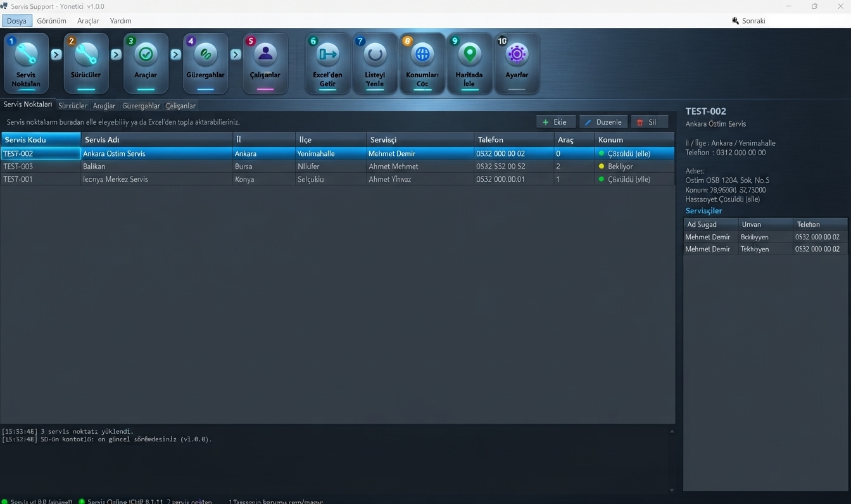Click the Ad Soyad header in Servisçiler

pos(711,224)
